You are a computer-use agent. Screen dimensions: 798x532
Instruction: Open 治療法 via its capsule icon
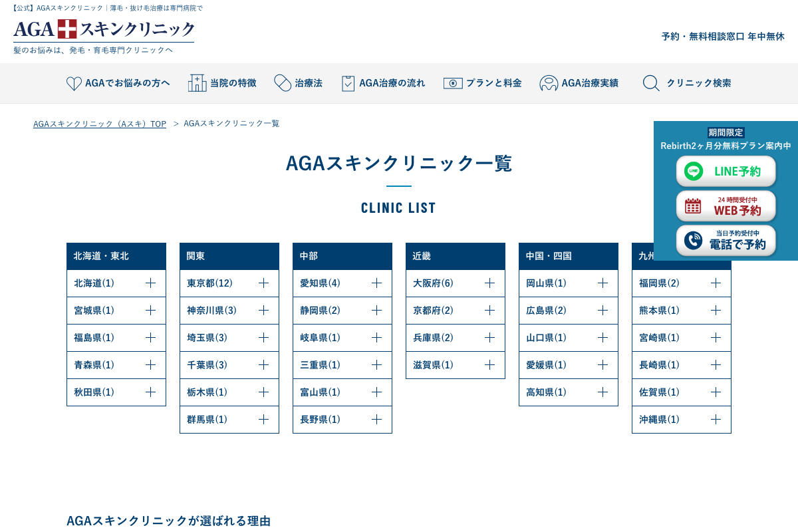pyautogui.click(x=281, y=82)
